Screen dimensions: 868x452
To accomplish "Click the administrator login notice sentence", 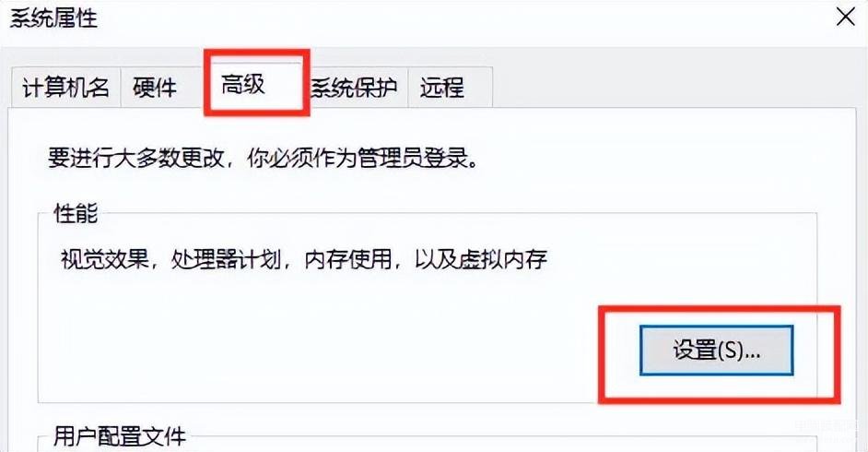I will pyautogui.click(x=263, y=158).
